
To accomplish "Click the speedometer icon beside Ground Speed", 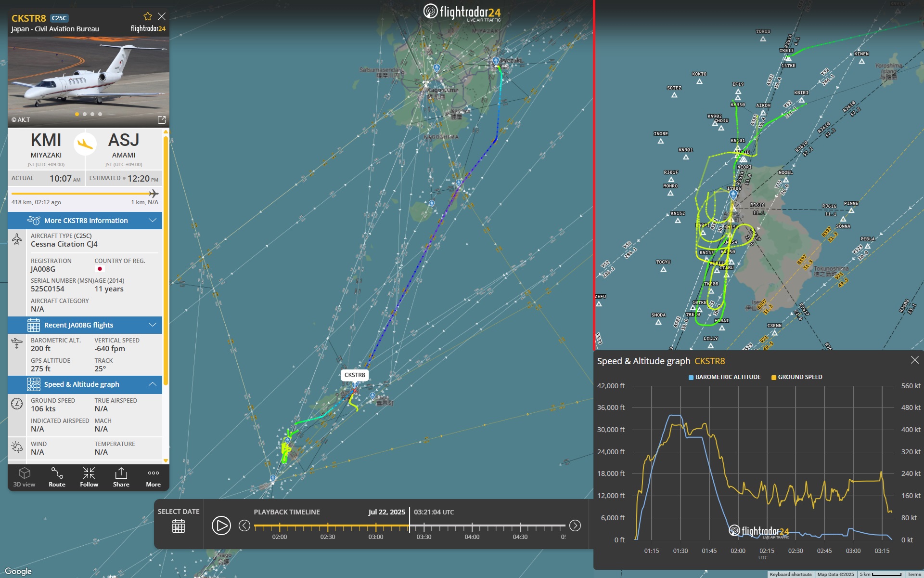I will click(17, 404).
